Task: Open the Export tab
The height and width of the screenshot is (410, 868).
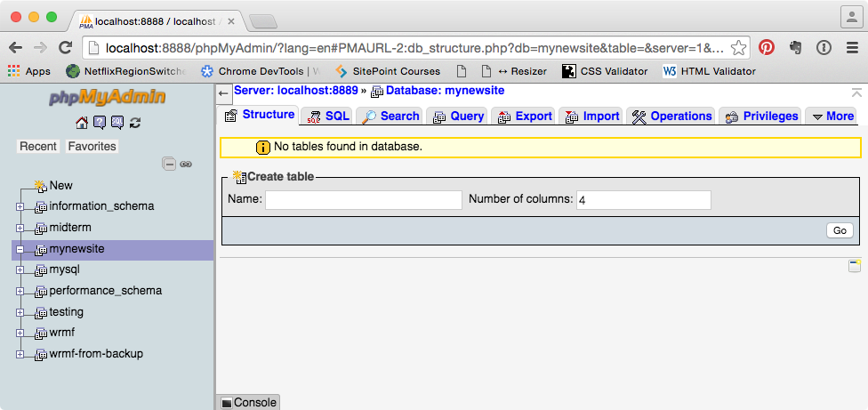Action: (525, 117)
